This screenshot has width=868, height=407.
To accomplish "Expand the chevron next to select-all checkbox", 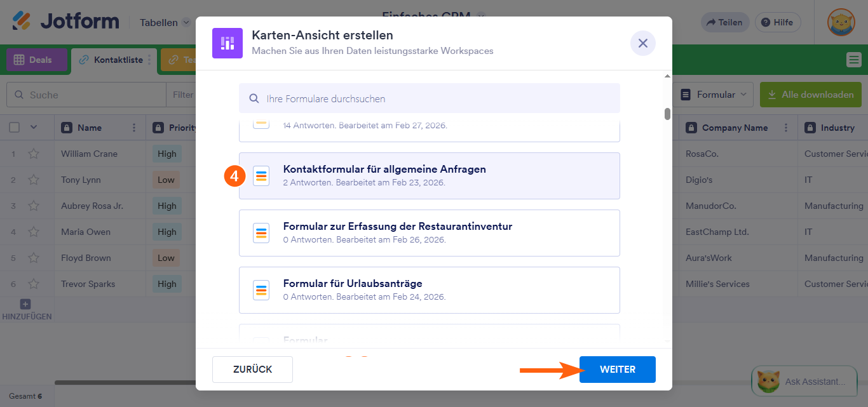I will tap(34, 128).
